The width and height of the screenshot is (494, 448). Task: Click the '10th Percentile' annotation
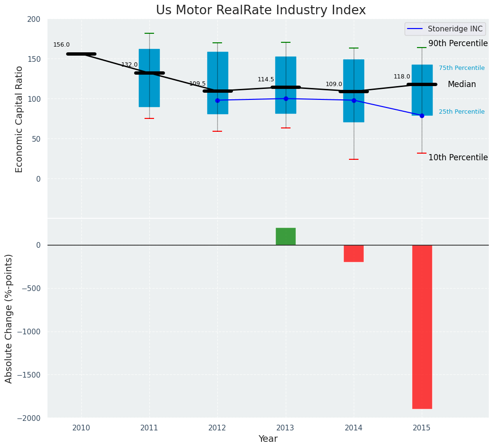[x=458, y=157]
